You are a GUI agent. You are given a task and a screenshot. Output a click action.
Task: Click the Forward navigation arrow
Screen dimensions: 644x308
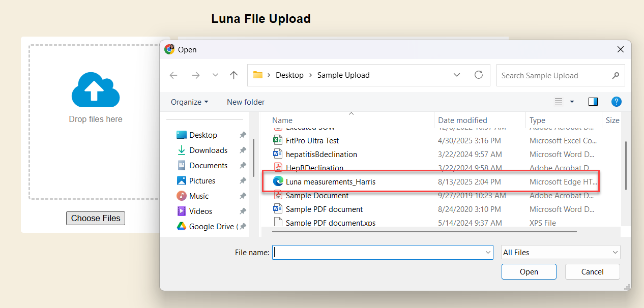point(195,75)
